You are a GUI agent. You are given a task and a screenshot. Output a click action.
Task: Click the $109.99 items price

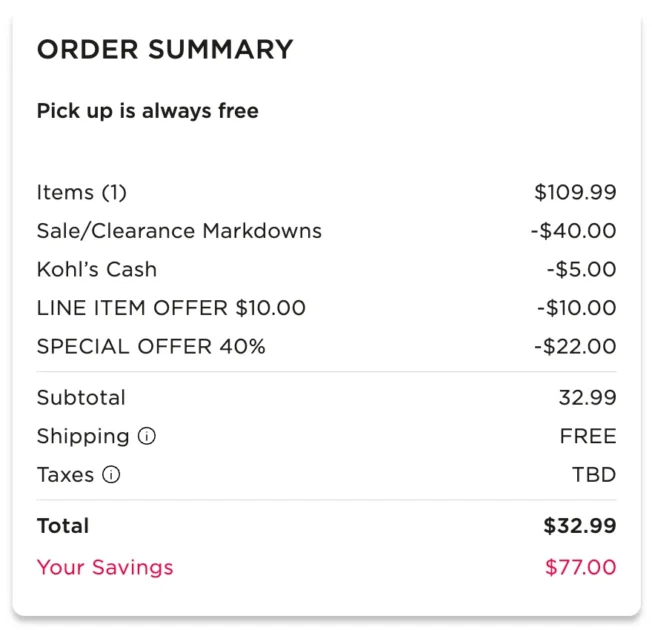[x=575, y=192]
